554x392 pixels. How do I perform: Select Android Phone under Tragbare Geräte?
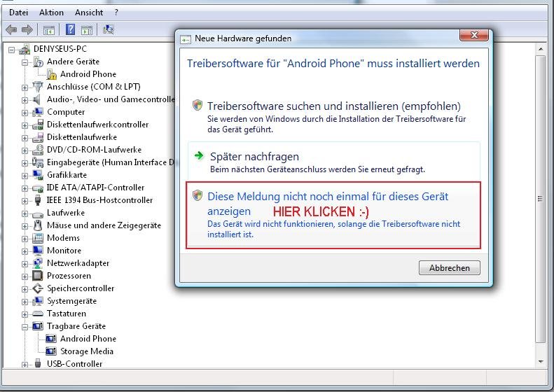click(88, 339)
